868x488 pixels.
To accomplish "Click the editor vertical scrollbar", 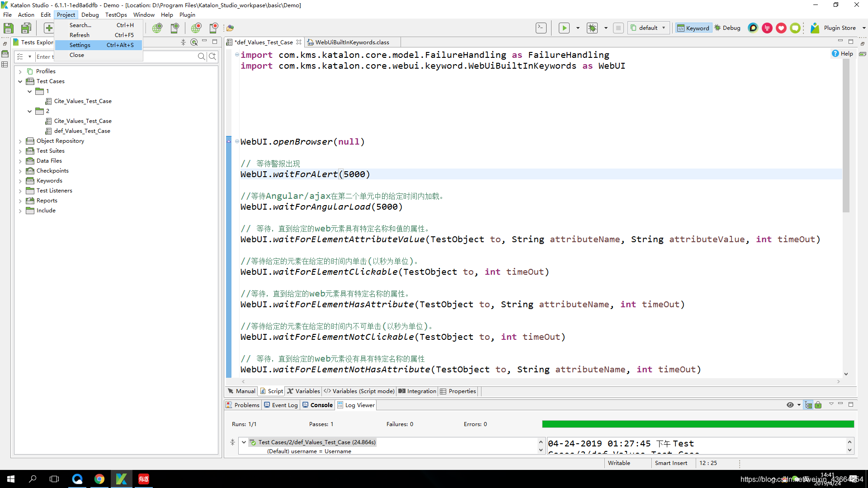I will pos(846,136).
